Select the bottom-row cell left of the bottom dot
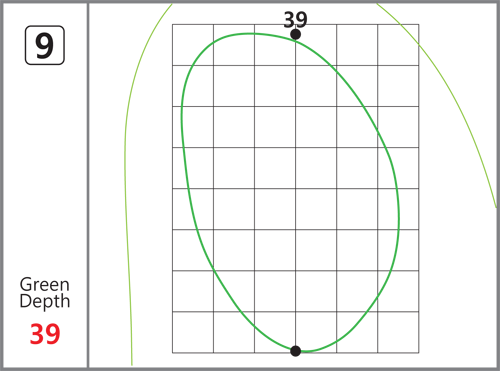Screen dimensions: 500x371 coord(275,332)
